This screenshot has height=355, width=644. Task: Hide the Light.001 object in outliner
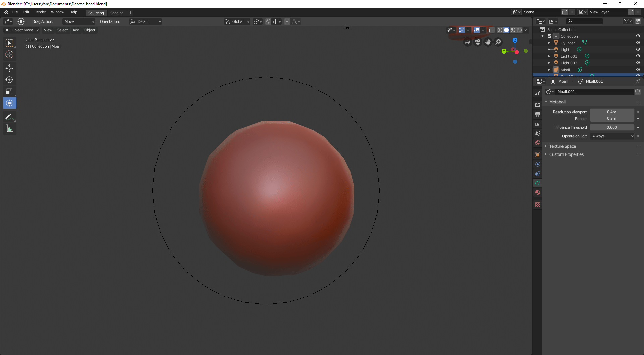coord(638,56)
